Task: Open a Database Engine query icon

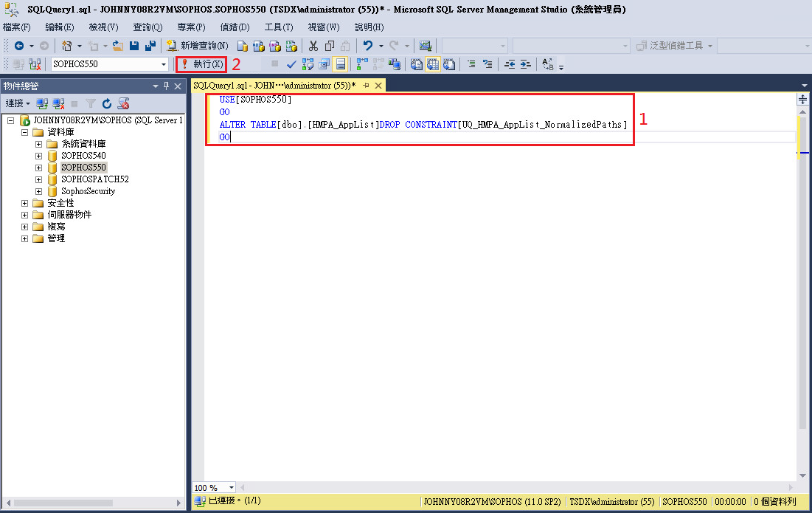Action: coord(243,46)
